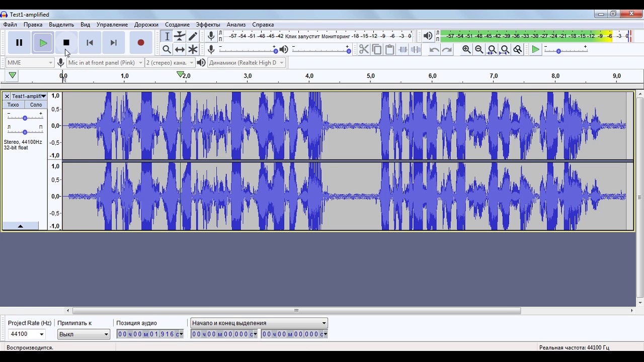Viewport: 644px width, 362px height.
Task: Open the Выделить menu
Action: point(61,24)
